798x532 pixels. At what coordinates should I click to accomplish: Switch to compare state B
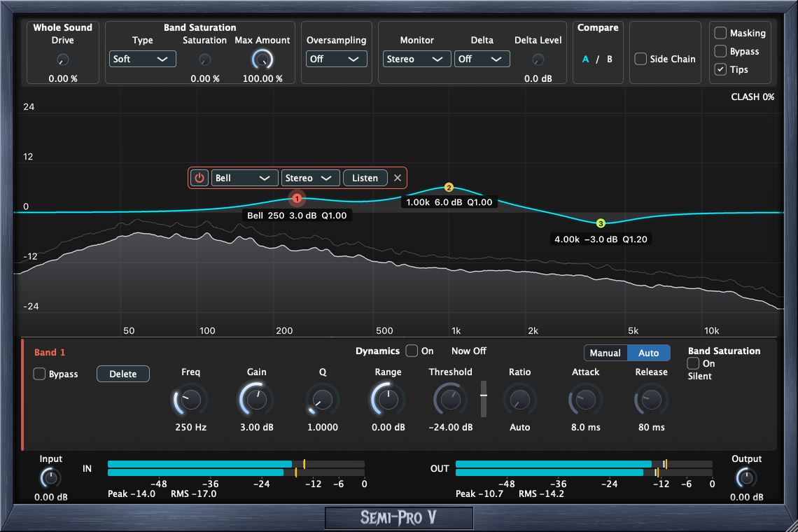(x=609, y=59)
